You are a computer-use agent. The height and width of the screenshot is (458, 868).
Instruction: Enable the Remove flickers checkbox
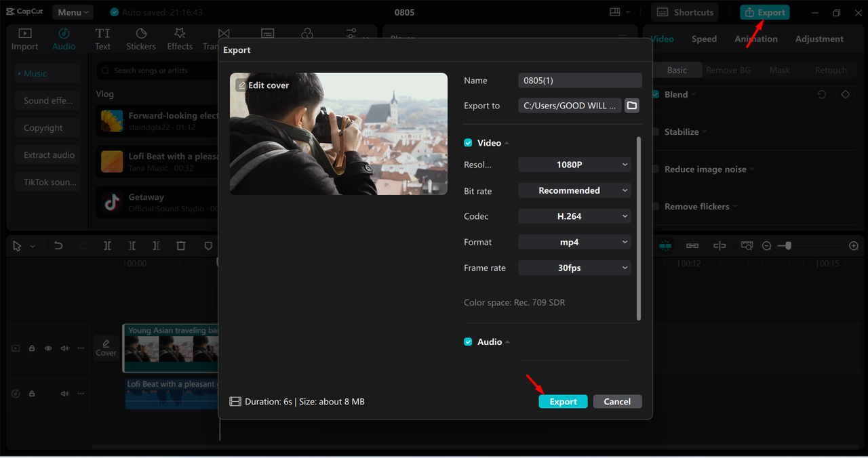(x=655, y=207)
